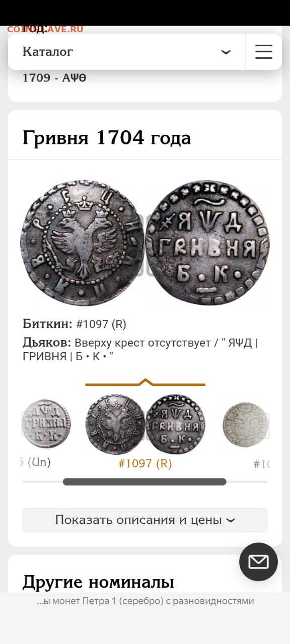Viewport: 290px width, 644px height.
Task: Click the 1709 - АΨΘ year entry
Action: [54, 78]
